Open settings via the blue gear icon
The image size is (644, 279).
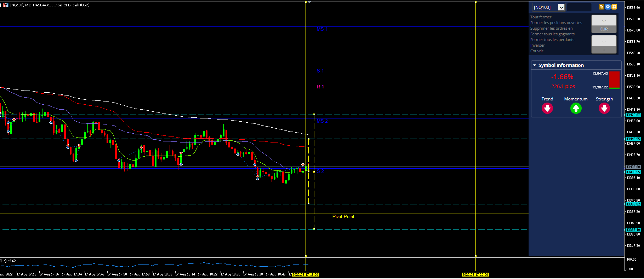(x=608, y=7)
